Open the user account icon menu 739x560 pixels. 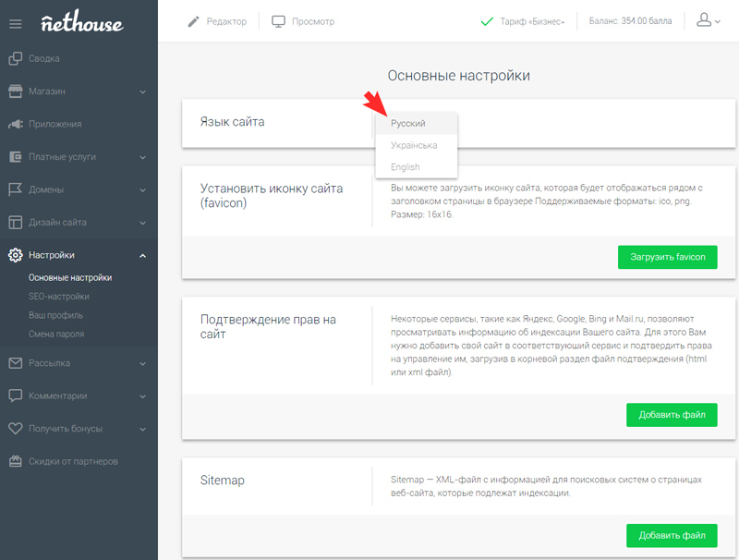click(709, 20)
